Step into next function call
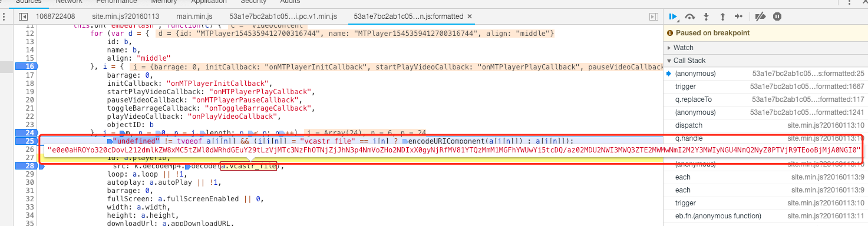 [x=706, y=17]
